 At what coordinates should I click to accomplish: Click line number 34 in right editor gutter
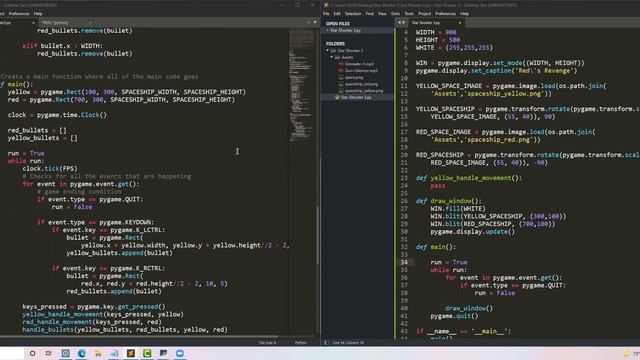(x=404, y=262)
